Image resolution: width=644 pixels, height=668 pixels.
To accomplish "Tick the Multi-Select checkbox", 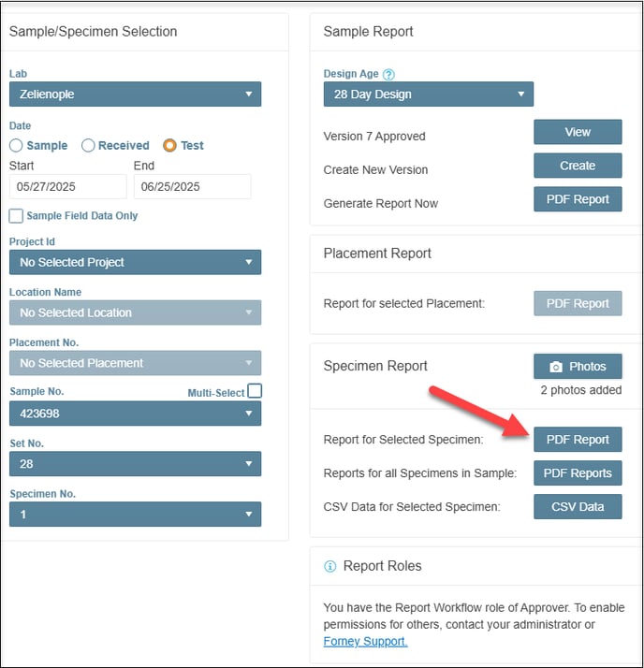I will point(255,391).
